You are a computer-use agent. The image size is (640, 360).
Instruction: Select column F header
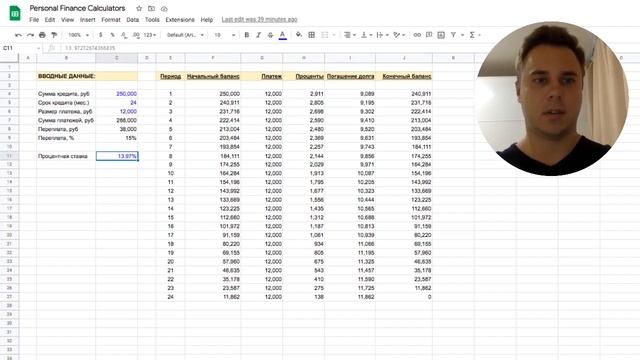pos(213,58)
